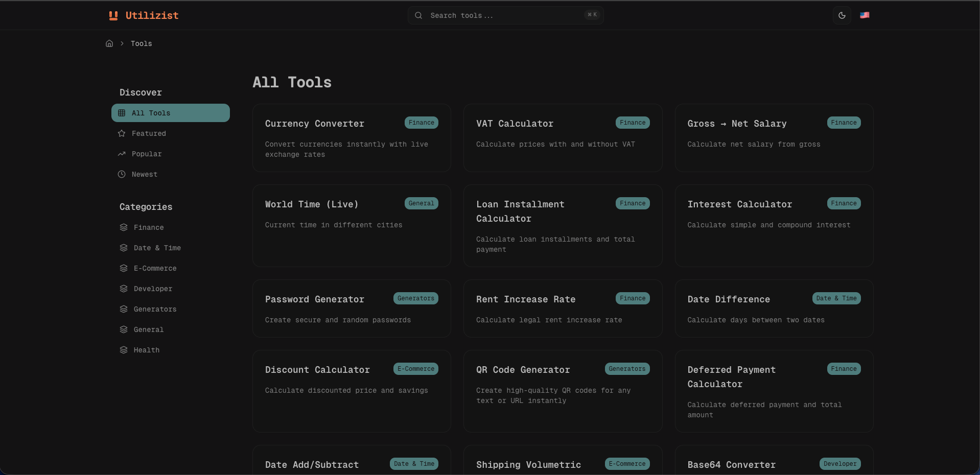Click the Tools breadcrumb item

(141, 43)
